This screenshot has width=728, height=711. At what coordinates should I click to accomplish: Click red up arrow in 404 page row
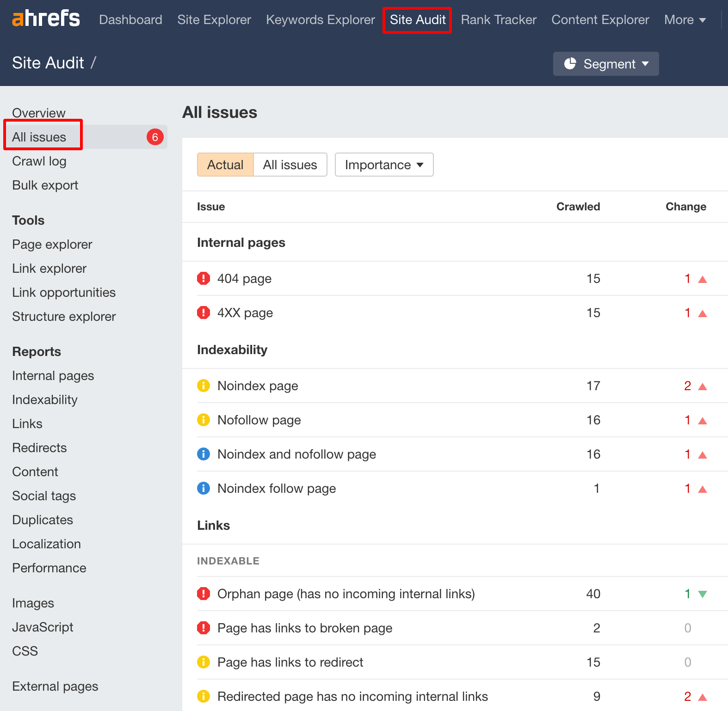point(703,279)
